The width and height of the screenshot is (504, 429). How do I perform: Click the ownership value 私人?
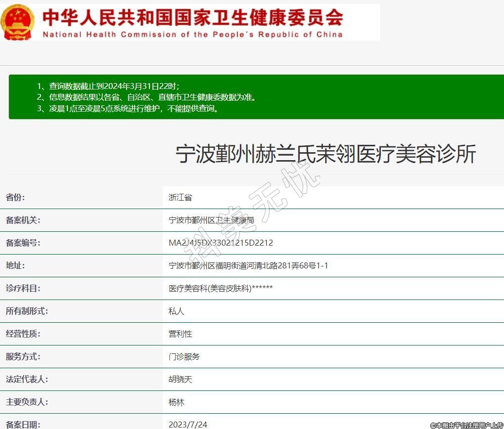[x=176, y=311]
